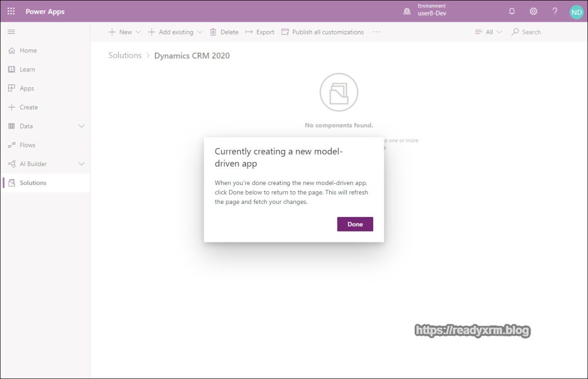This screenshot has height=379, width=588.
Task: Open the ND user account avatar
Action: (576, 12)
